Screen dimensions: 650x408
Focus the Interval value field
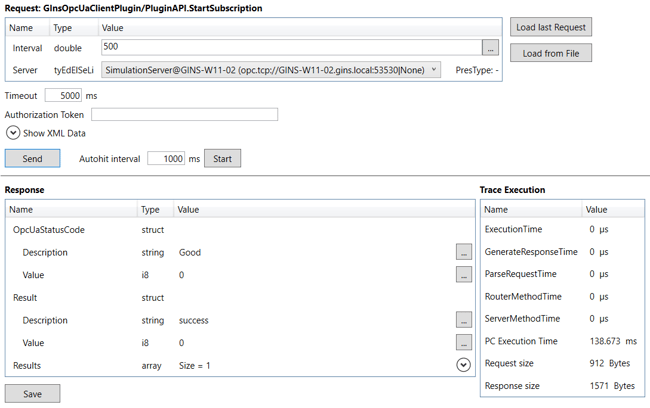(x=290, y=47)
